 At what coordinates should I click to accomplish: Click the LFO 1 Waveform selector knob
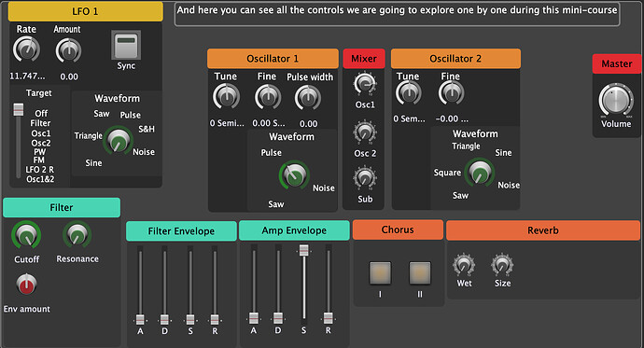click(x=119, y=140)
